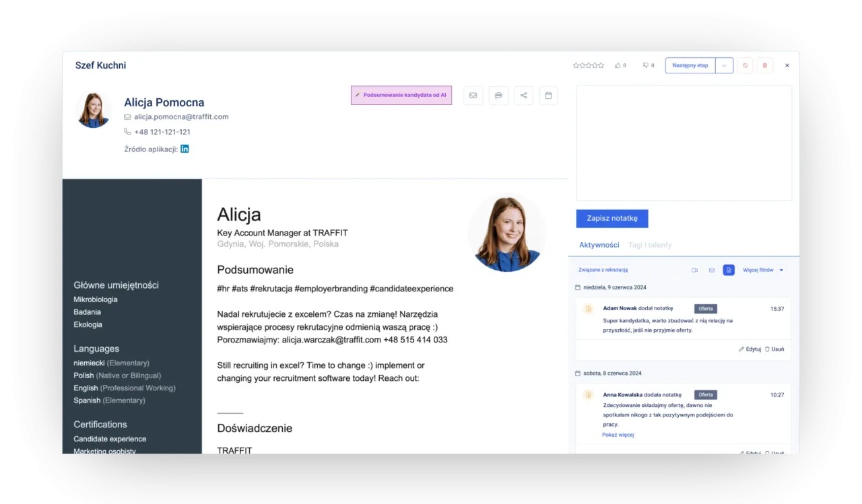Expand the Następny etap dropdown arrow
This screenshot has height=504, width=862.
(724, 65)
